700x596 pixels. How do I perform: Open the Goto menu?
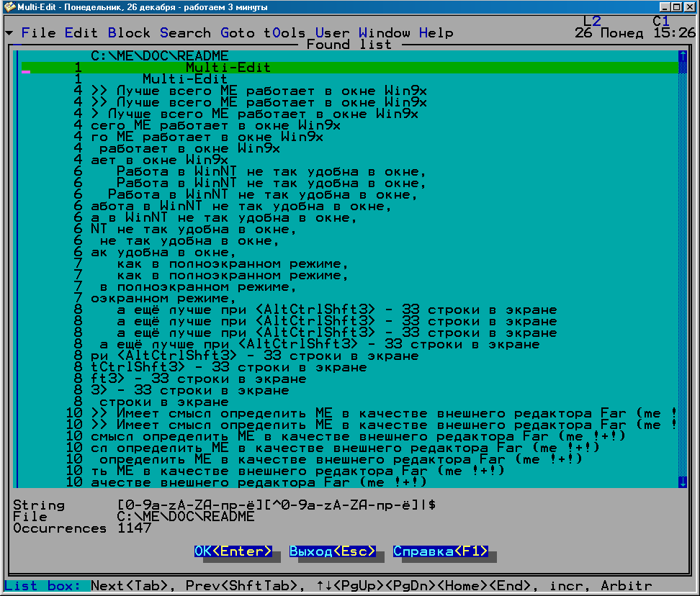(237, 33)
